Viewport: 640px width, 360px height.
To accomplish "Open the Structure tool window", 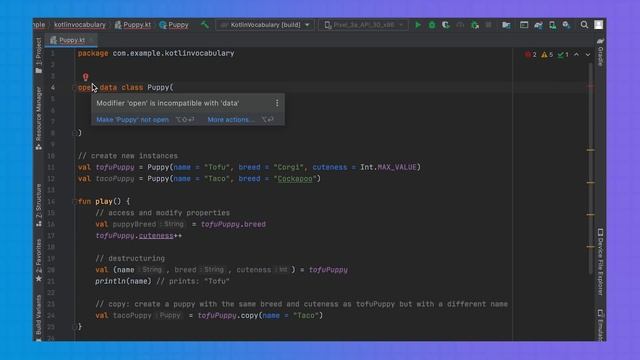I will click(x=39, y=205).
